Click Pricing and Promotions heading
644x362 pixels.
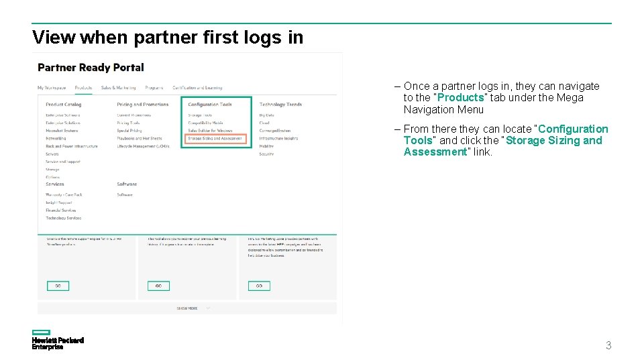pyautogui.click(x=142, y=105)
